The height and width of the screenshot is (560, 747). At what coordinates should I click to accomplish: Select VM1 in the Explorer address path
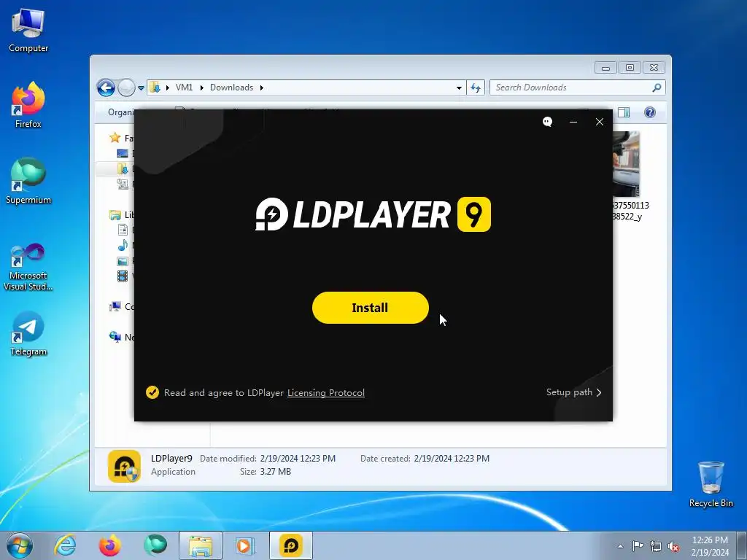185,87
